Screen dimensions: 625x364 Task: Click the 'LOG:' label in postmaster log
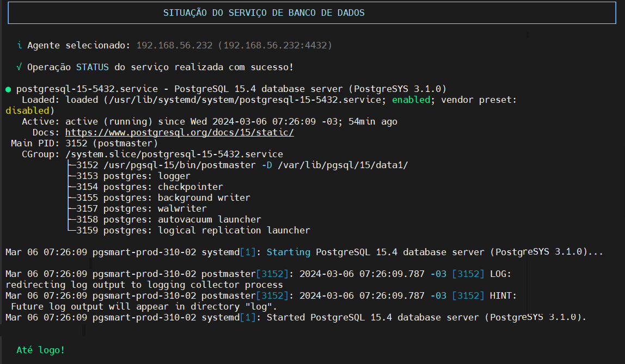click(500, 274)
